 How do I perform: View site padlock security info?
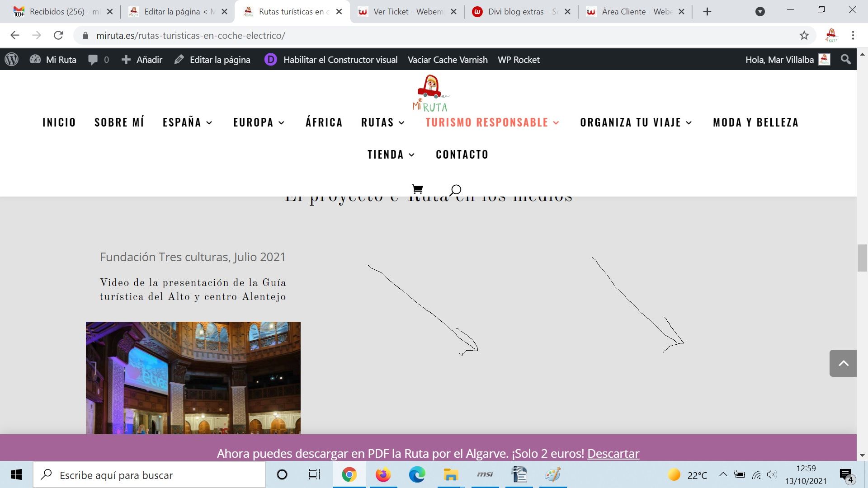85,36
